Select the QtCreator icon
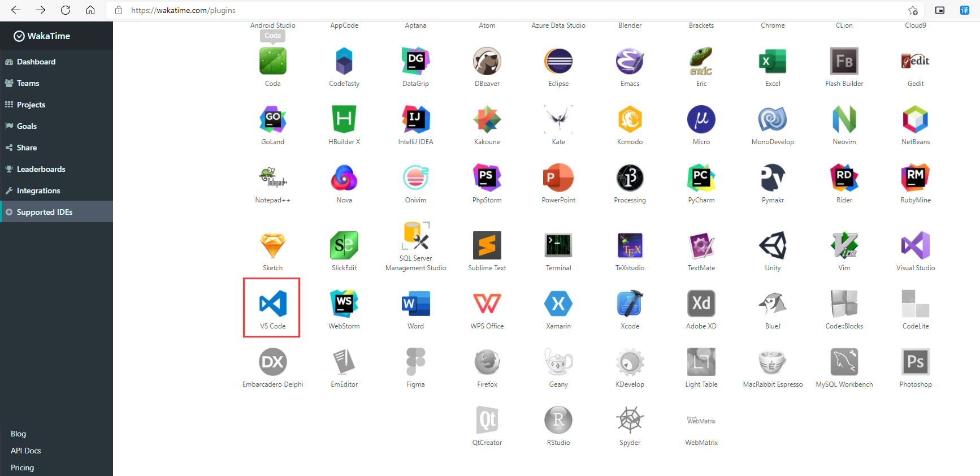 [x=487, y=420]
